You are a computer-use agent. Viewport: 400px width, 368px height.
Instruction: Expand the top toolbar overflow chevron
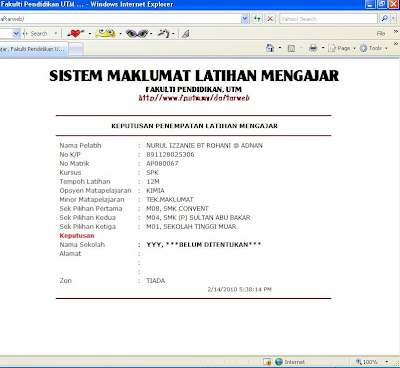[396, 31]
